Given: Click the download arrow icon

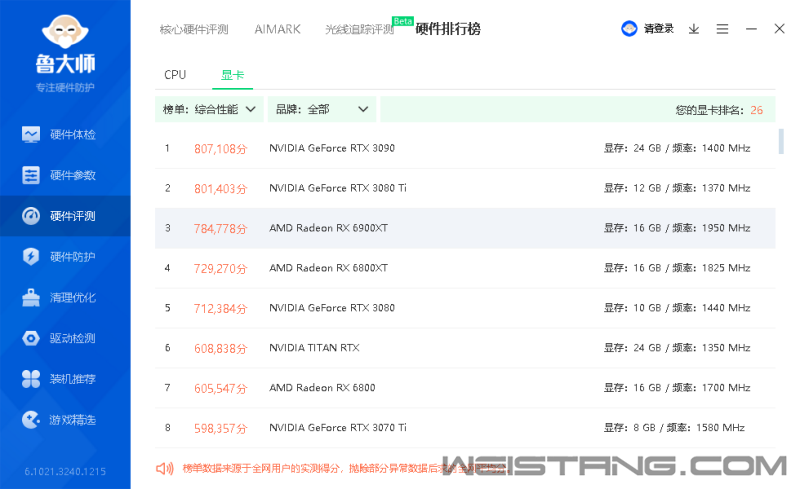Looking at the screenshot, I should point(694,29).
